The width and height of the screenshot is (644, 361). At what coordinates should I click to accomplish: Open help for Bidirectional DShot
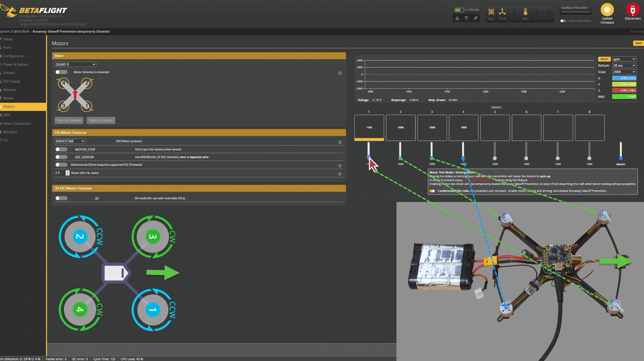pos(340,166)
